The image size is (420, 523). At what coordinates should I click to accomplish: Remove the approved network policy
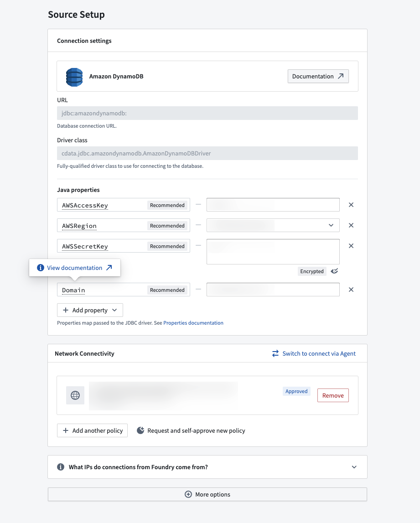tap(333, 395)
